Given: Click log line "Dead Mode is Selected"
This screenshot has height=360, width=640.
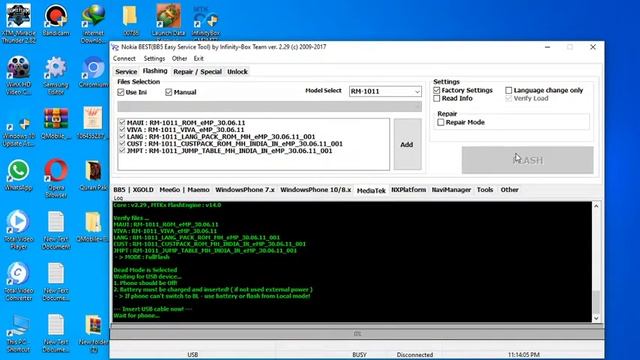Looking at the screenshot, I should pos(145,270).
